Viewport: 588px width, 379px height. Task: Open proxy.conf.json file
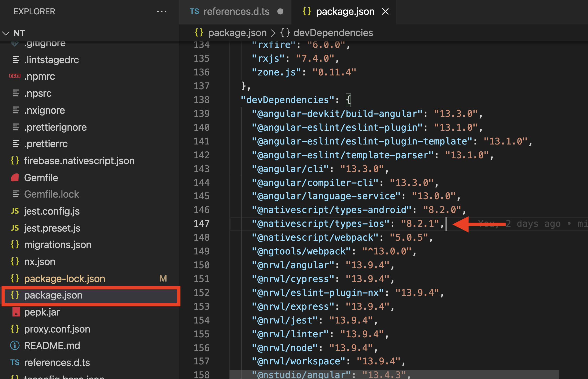coord(57,329)
